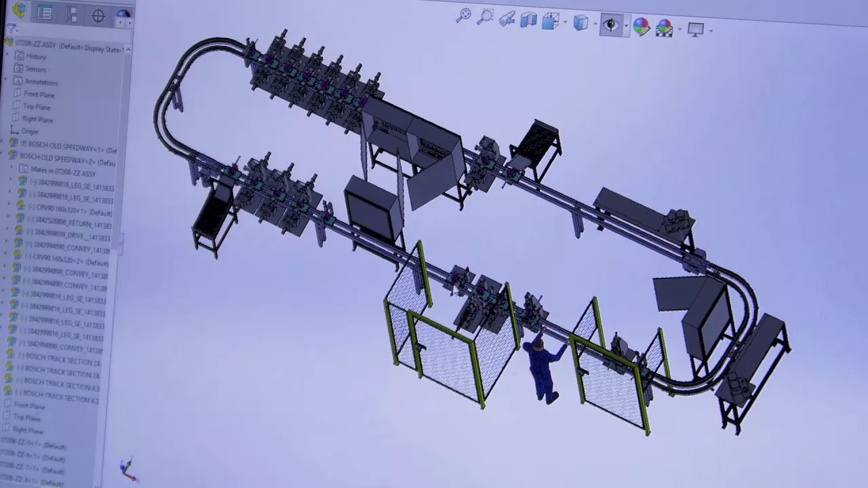Open the View Orientation dropdown arrow
The image size is (868, 488).
pos(564,23)
